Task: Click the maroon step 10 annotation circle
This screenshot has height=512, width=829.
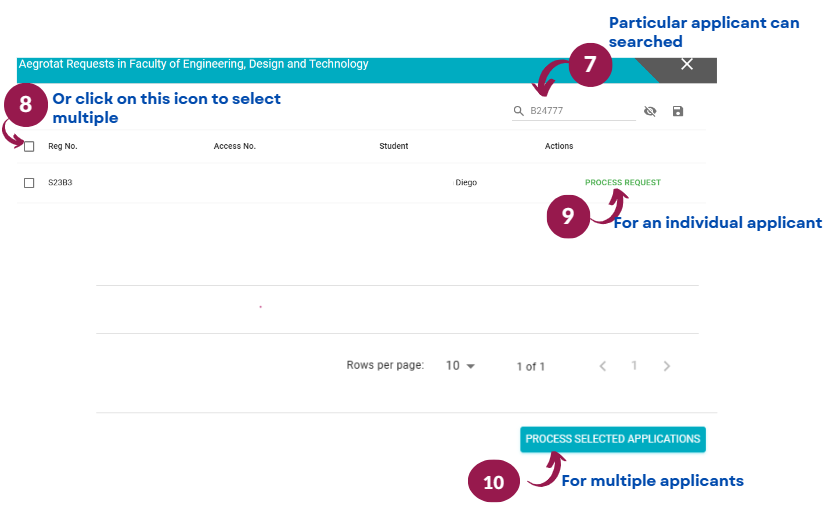Action: (x=494, y=481)
